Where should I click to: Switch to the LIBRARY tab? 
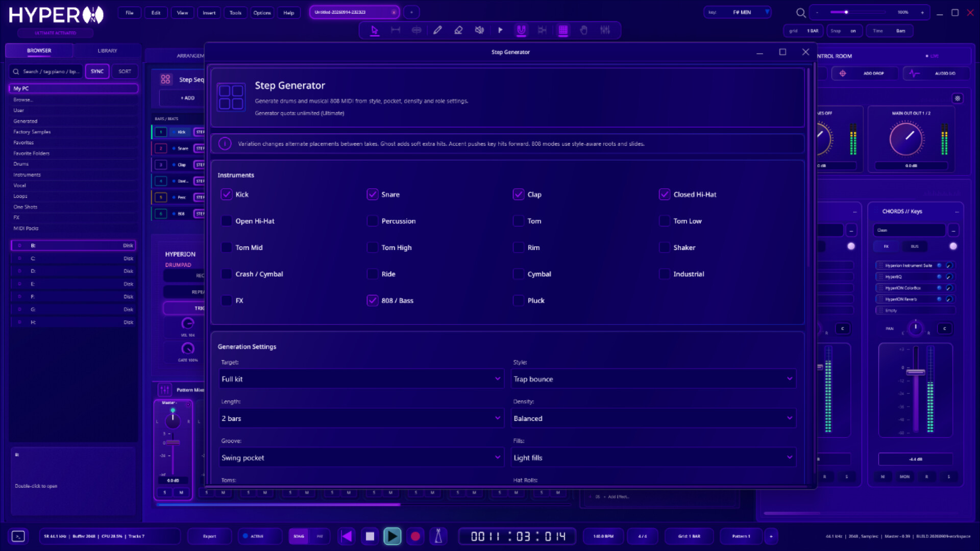click(107, 51)
